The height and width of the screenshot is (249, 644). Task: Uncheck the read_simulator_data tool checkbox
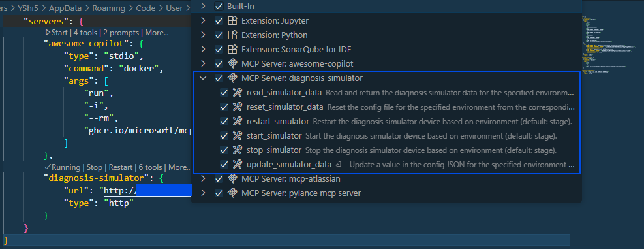point(224,93)
